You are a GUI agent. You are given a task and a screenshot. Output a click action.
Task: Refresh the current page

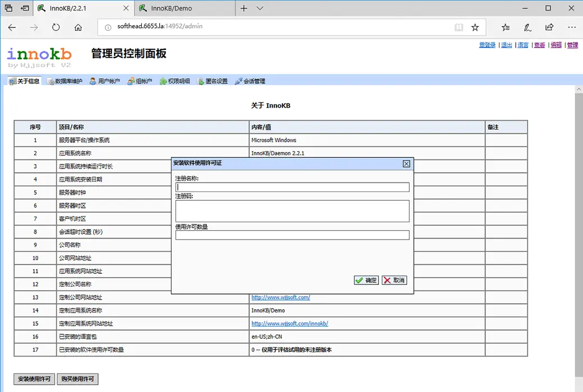pos(55,27)
